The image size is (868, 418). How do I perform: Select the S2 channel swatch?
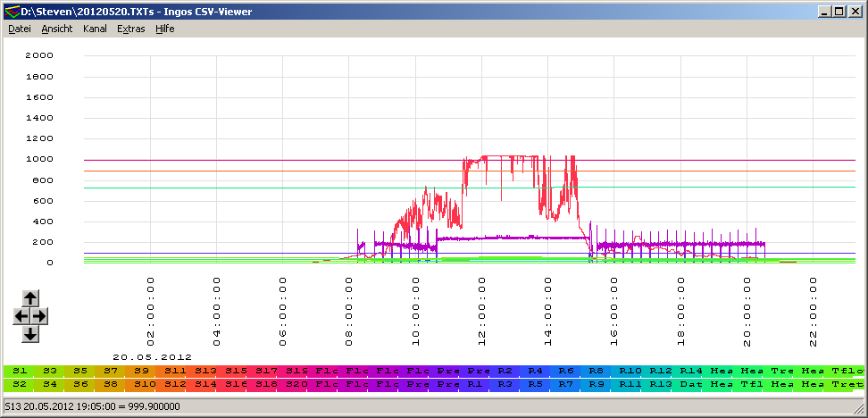pyautogui.click(x=18, y=384)
